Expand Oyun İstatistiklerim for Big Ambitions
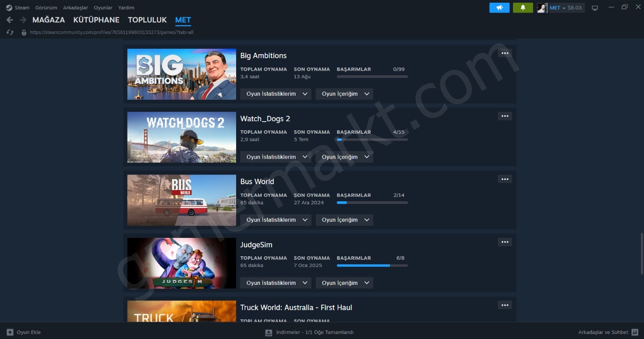Viewport: 644px width, 339px height. point(276,94)
